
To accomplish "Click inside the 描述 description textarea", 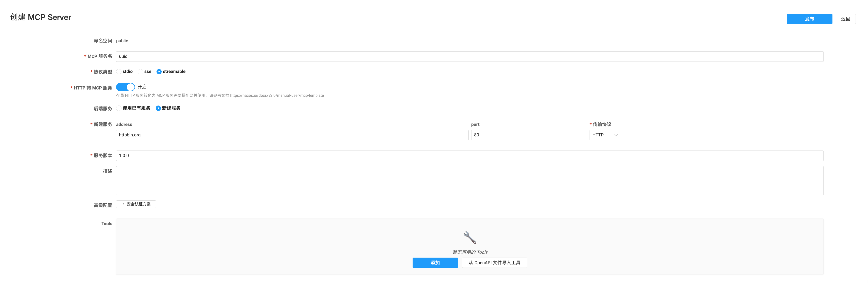I will (469, 181).
